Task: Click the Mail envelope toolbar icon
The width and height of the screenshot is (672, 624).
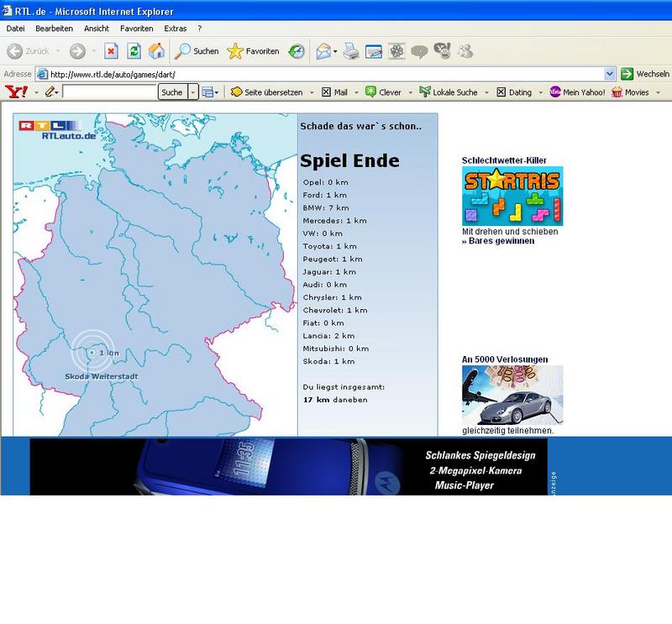Action: (323, 51)
